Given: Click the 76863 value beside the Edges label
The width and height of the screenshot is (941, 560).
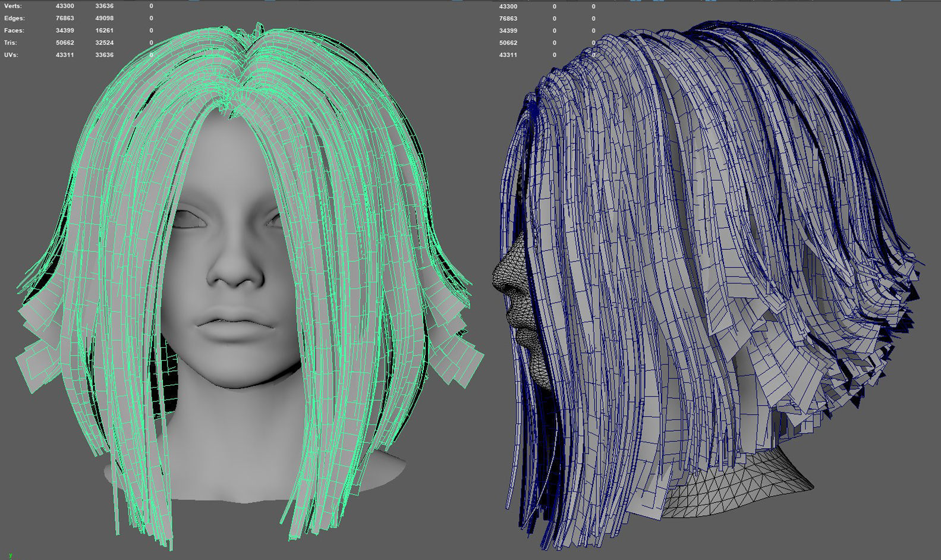Looking at the screenshot, I should click(65, 18).
